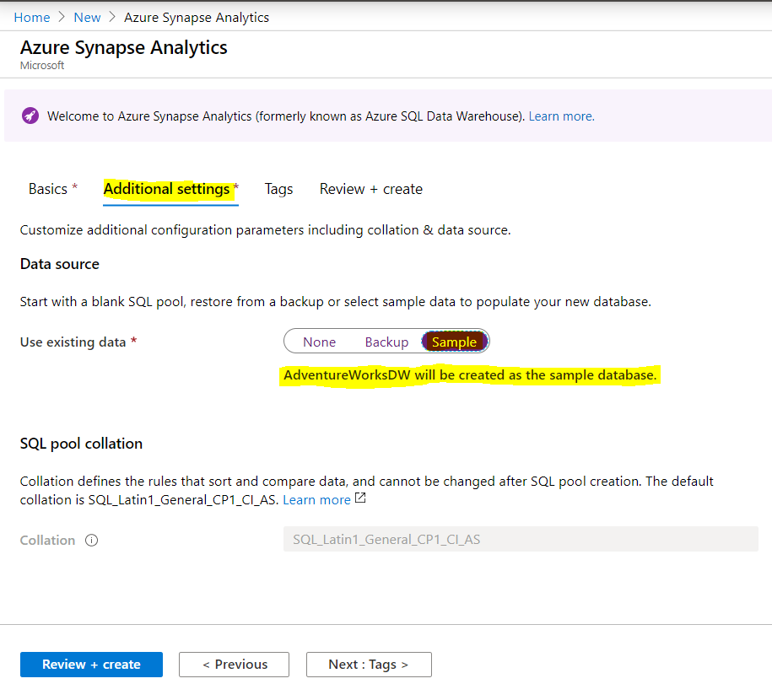Select Backup for Use existing data
The width and height of the screenshot is (772, 700).
click(x=386, y=342)
